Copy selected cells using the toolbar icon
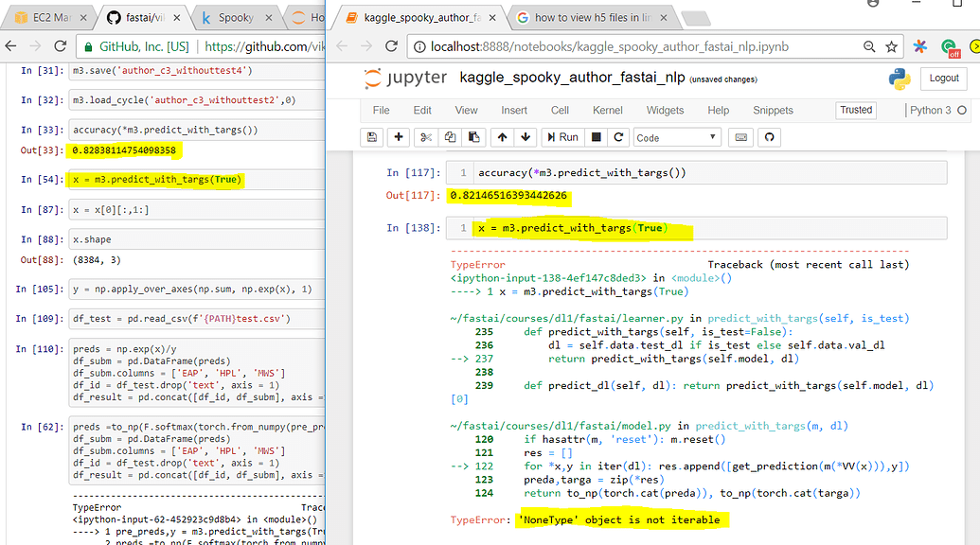Image resolution: width=980 pixels, height=545 pixels. (x=450, y=137)
